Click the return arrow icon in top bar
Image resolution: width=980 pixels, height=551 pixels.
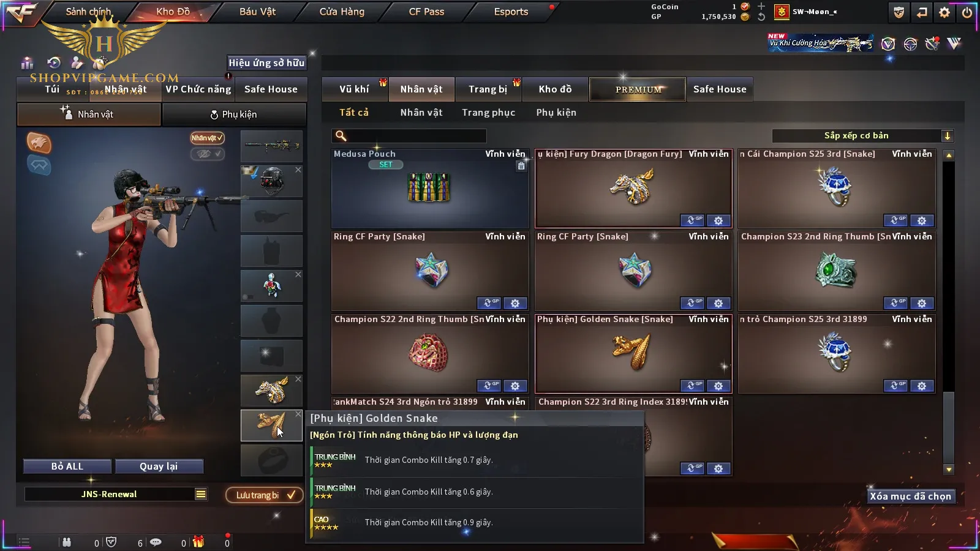[922, 12]
